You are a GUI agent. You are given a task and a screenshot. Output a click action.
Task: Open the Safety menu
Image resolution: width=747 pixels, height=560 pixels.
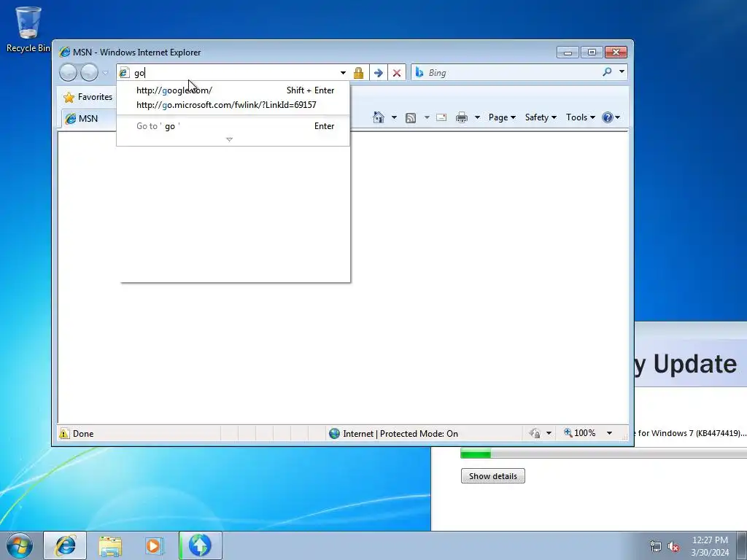[541, 117]
